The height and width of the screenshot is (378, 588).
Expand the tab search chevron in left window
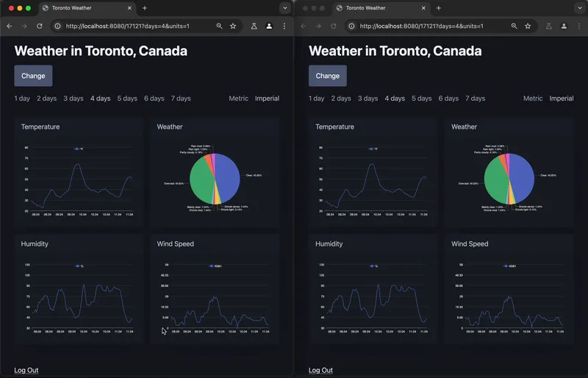pyautogui.click(x=284, y=8)
